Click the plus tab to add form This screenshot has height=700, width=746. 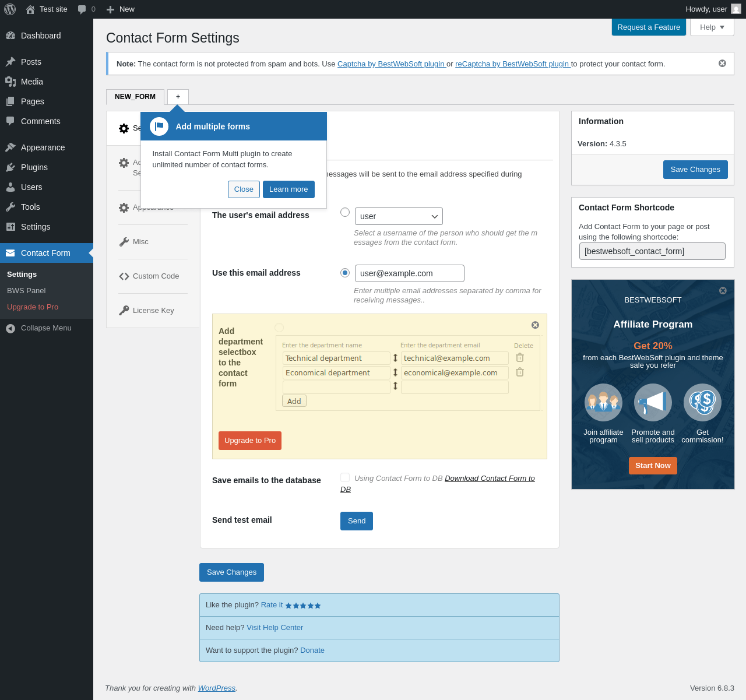[x=178, y=97]
